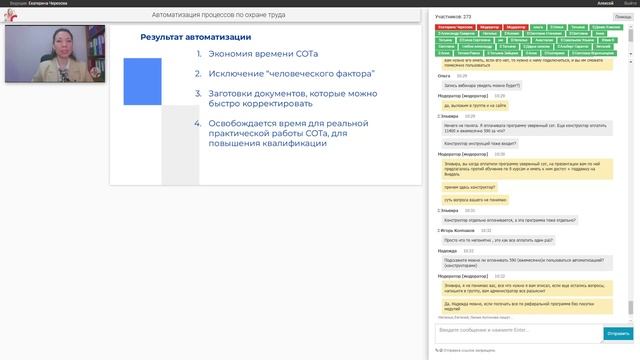640x360 pixels.
Task: Click Эльвира's message 'Конструктор отдельно оплачивается'
Action: (510, 220)
